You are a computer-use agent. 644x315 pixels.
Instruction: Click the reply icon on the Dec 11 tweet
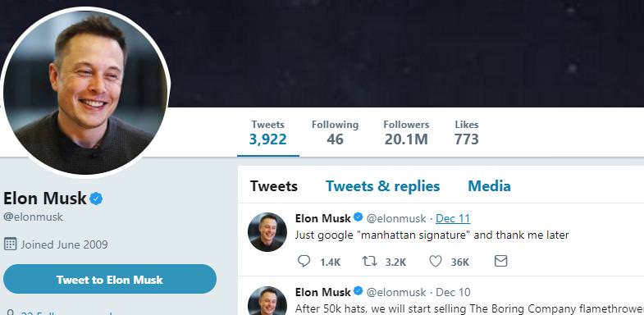[x=304, y=261]
